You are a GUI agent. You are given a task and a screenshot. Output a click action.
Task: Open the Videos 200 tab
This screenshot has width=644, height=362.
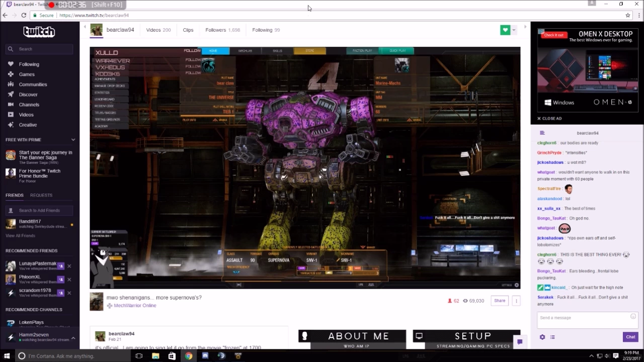point(158,30)
